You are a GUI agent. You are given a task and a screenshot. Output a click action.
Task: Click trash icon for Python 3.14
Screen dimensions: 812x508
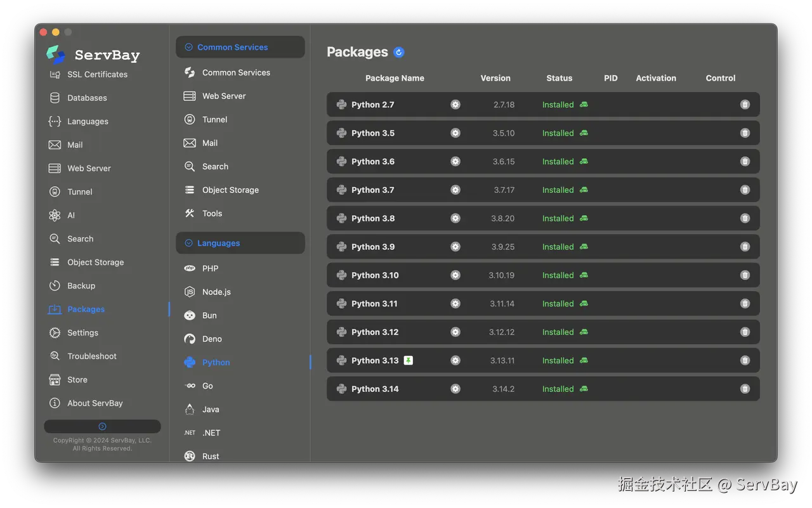(x=745, y=389)
